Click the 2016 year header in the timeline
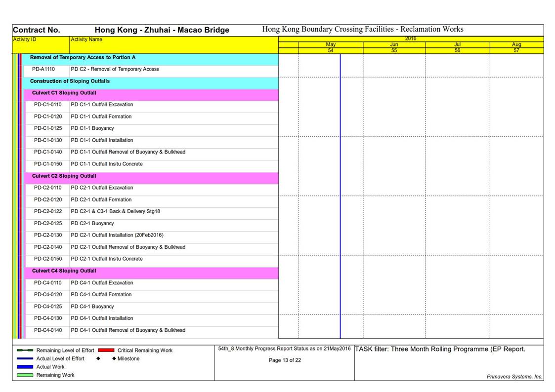Image resolution: width=555 pixels, height=392 pixels. pyautogui.click(x=411, y=39)
